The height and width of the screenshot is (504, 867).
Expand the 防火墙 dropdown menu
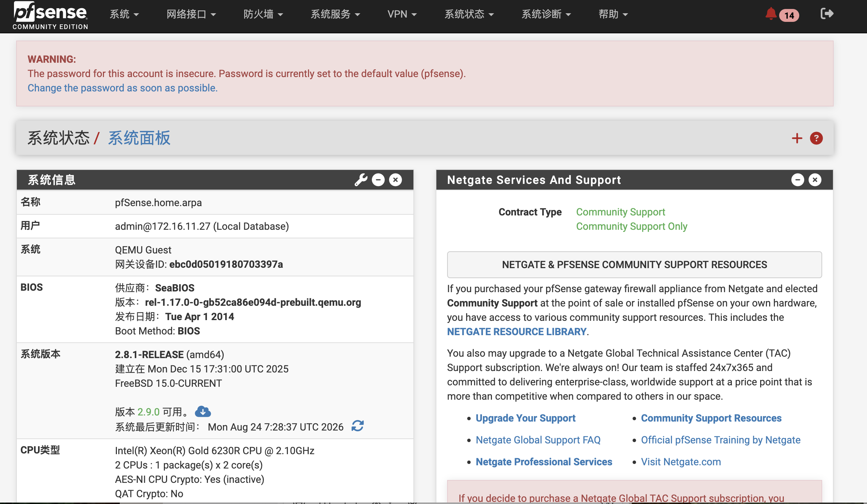point(263,14)
